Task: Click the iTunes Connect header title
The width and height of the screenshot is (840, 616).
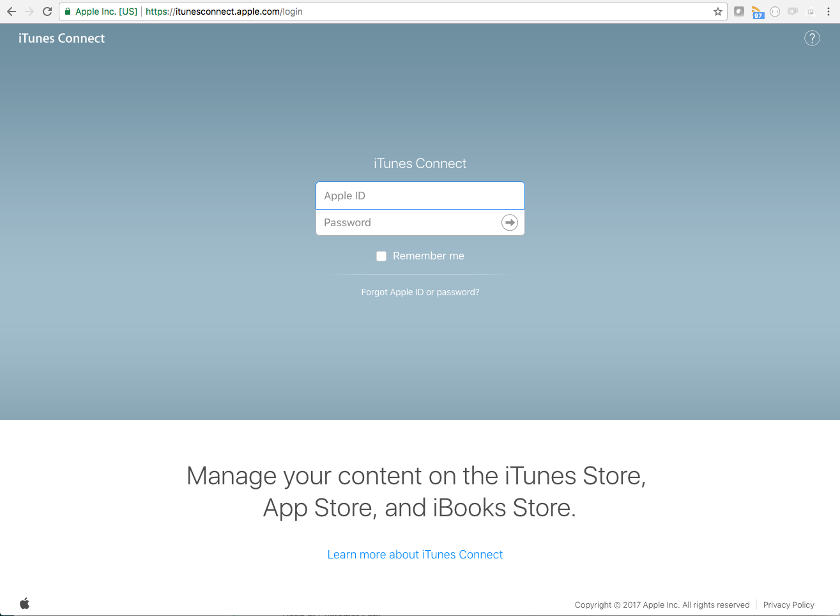Action: [x=61, y=38]
